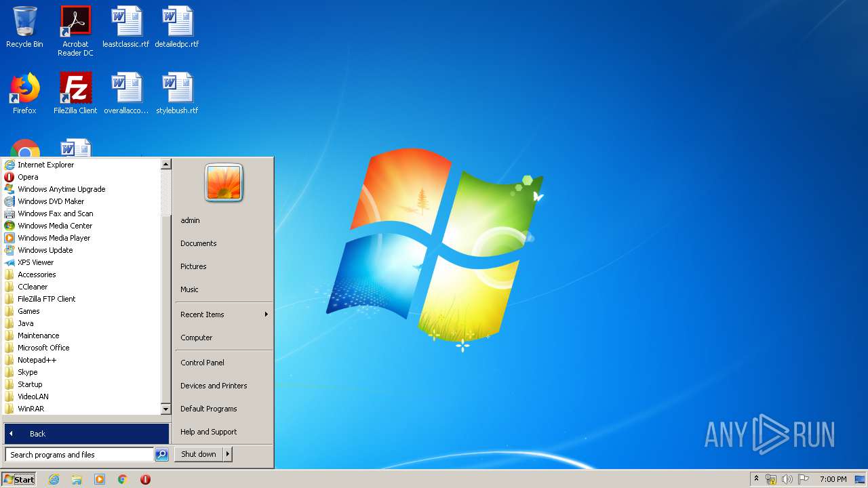Open Default Programs
The image size is (868, 488).
tap(223, 409)
